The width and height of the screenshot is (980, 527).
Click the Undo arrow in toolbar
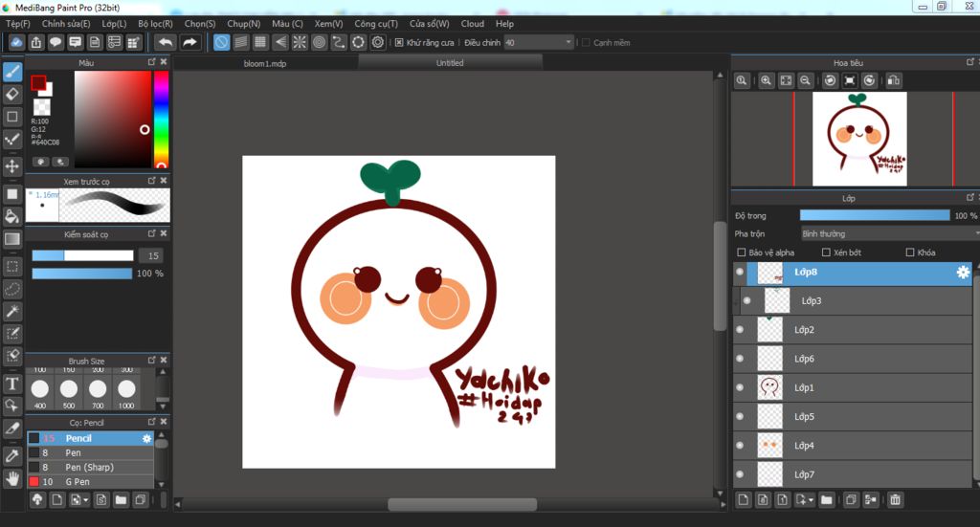166,42
